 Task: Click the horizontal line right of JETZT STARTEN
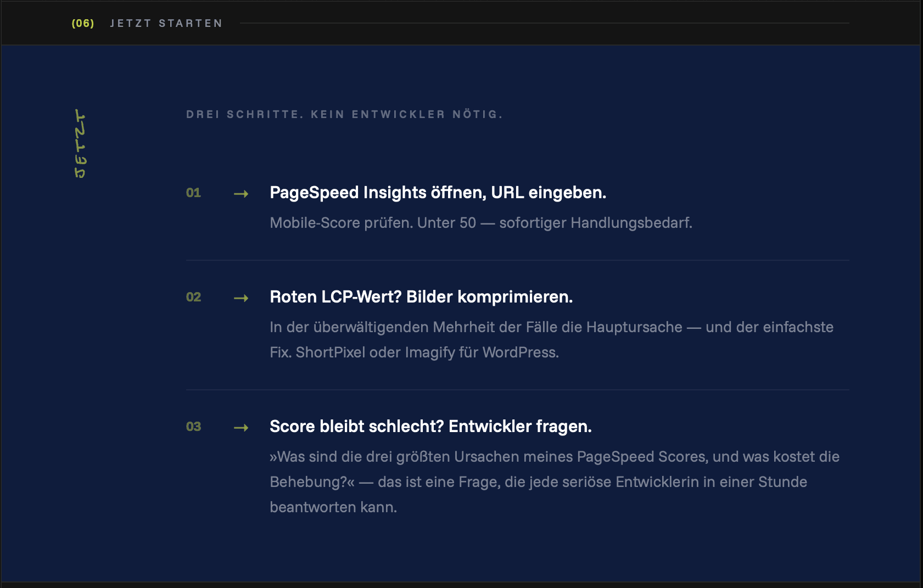(544, 23)
